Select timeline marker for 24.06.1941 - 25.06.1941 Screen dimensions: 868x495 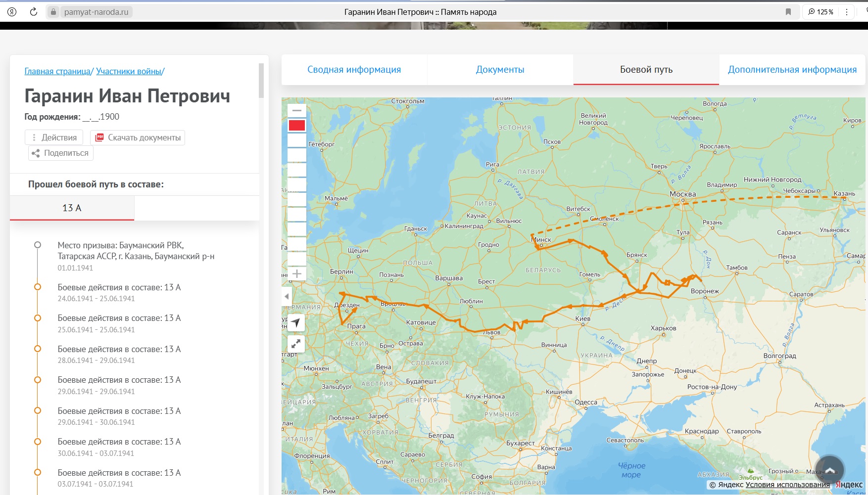[38, 287]
